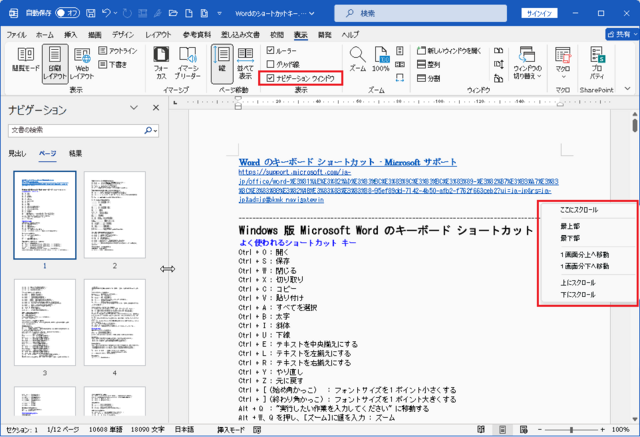640x437 pixels.
Task: Switch to アウトライン outline view
Action: (118, 51)
